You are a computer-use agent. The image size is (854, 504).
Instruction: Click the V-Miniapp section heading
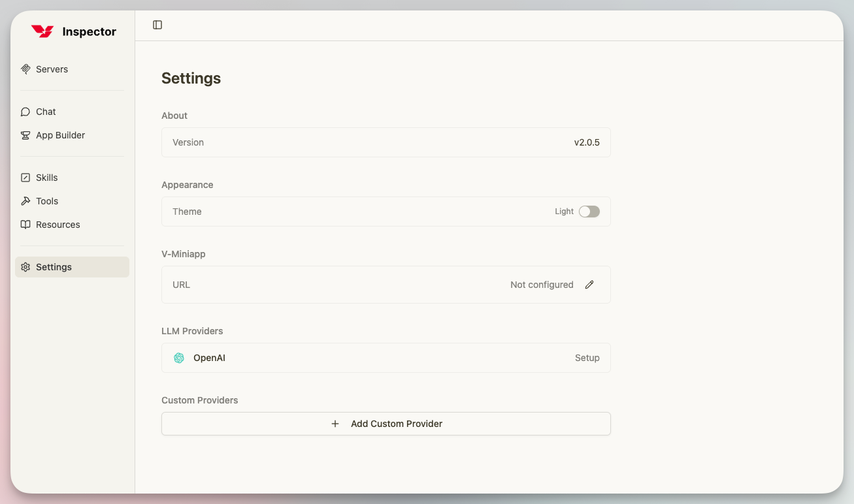[x=183, y=254]
